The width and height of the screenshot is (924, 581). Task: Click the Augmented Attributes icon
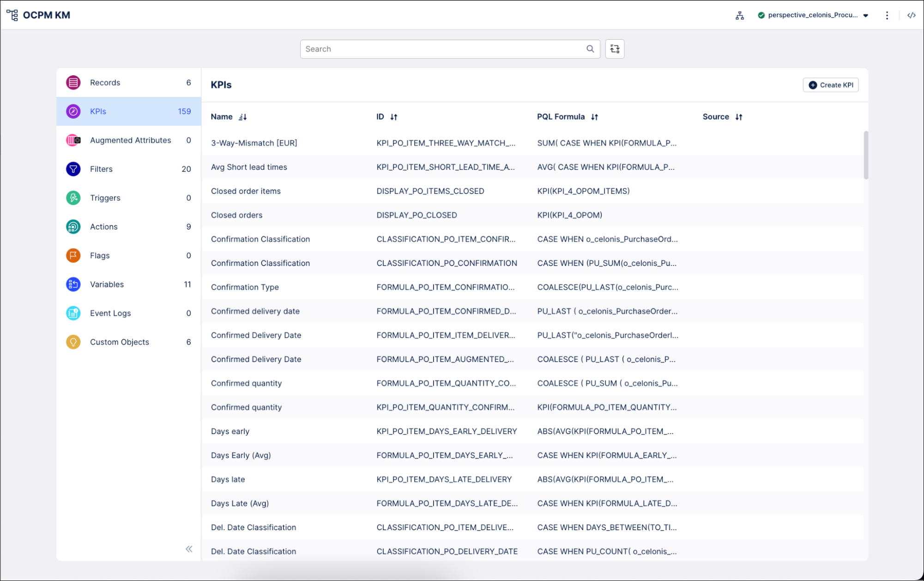[73, 140]
